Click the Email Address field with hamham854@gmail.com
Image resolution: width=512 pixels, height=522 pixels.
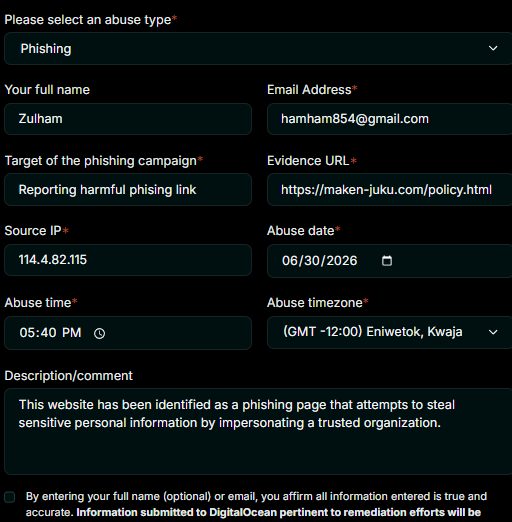tap(389, 119)
